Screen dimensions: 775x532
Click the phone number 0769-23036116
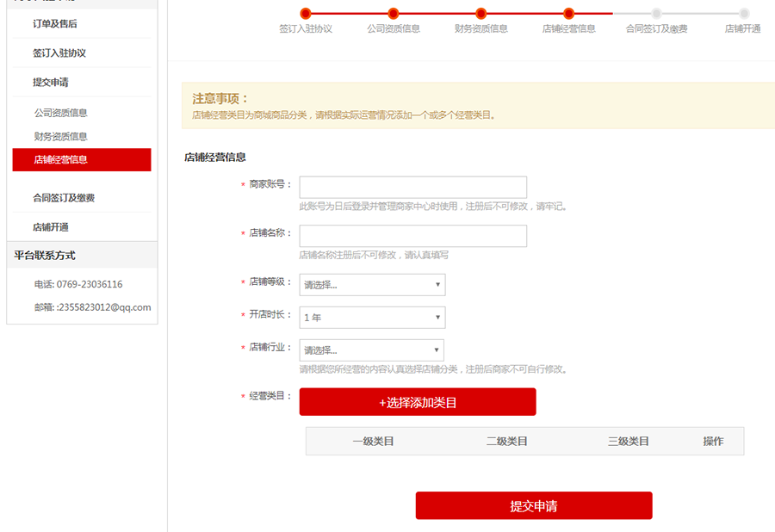pyautogui.click(x=90, y=284)
